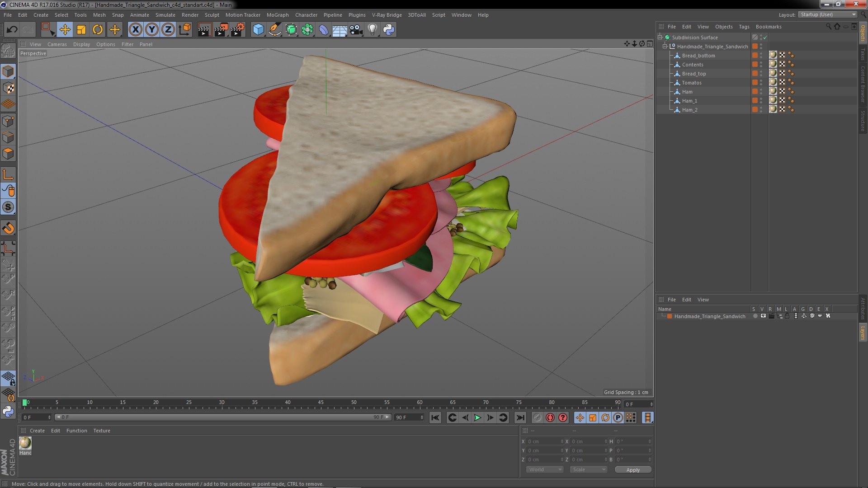The height and width of the screenshot is (488, 868).
Task: Select the Handmade sandwich material thumbnail
Action: point(25,443)
